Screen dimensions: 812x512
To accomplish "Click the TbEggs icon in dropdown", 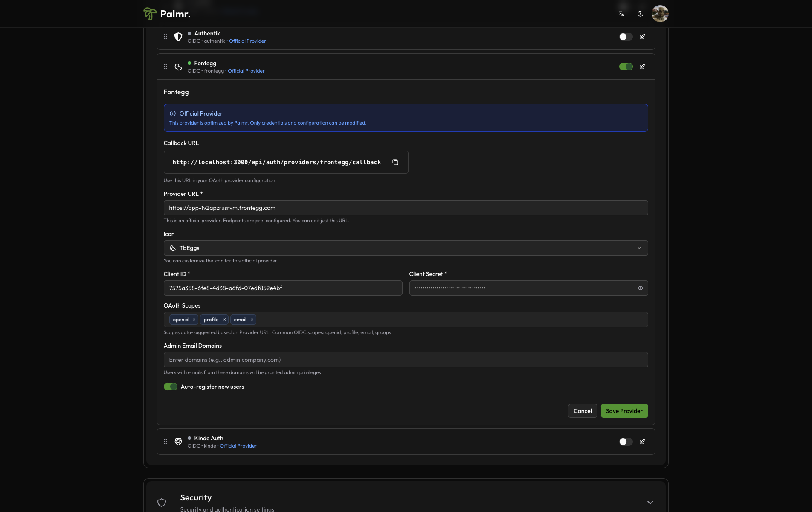I will coord(173,248).
